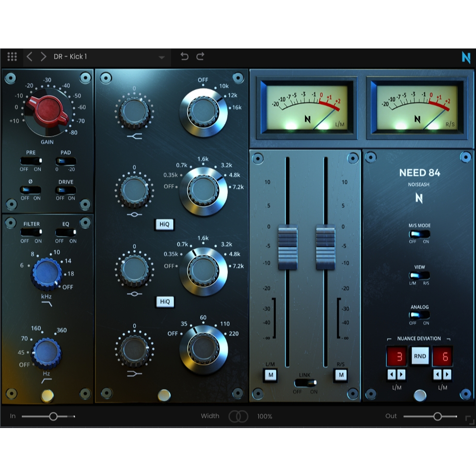Click the stereo Width link icon
The image size is (476, 476).
[x=238, y=416]
